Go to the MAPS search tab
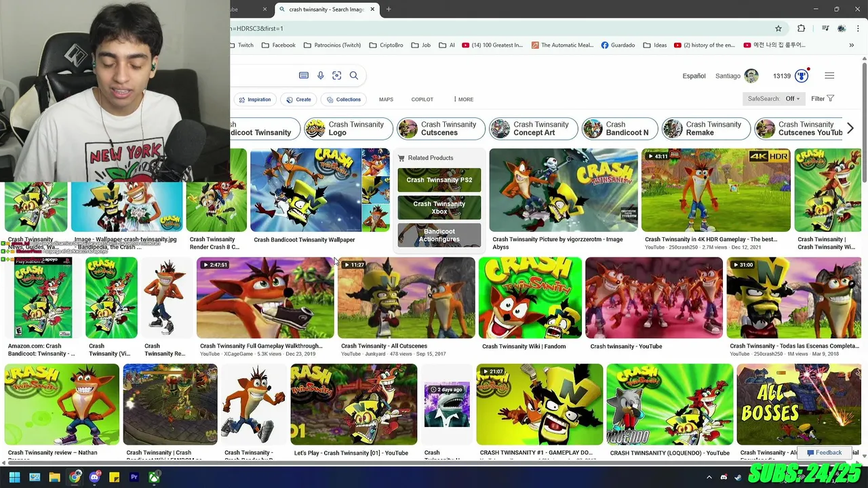Image resolution: width=868 pixels, height=488 pixels. coord(386,100)
